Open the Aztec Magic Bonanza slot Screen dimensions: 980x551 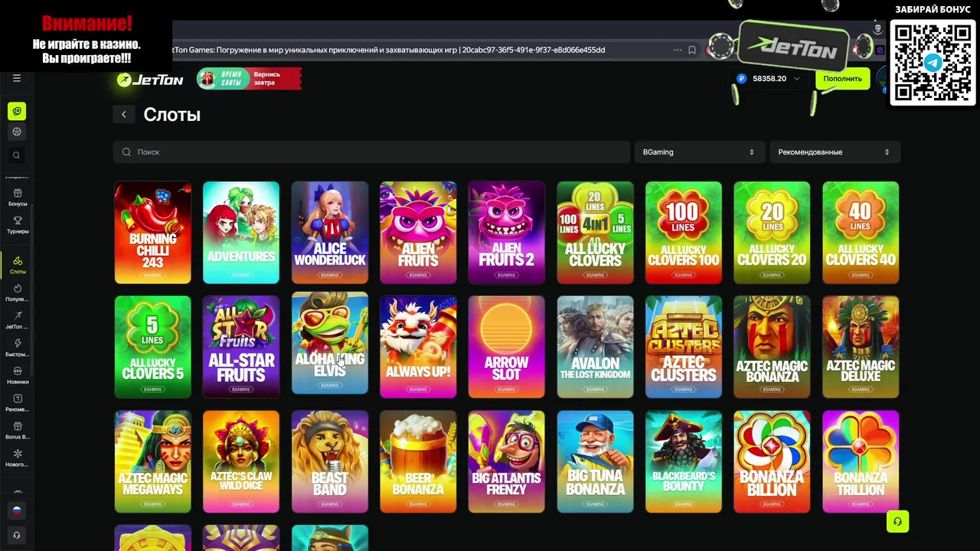(x=772, y=347)
